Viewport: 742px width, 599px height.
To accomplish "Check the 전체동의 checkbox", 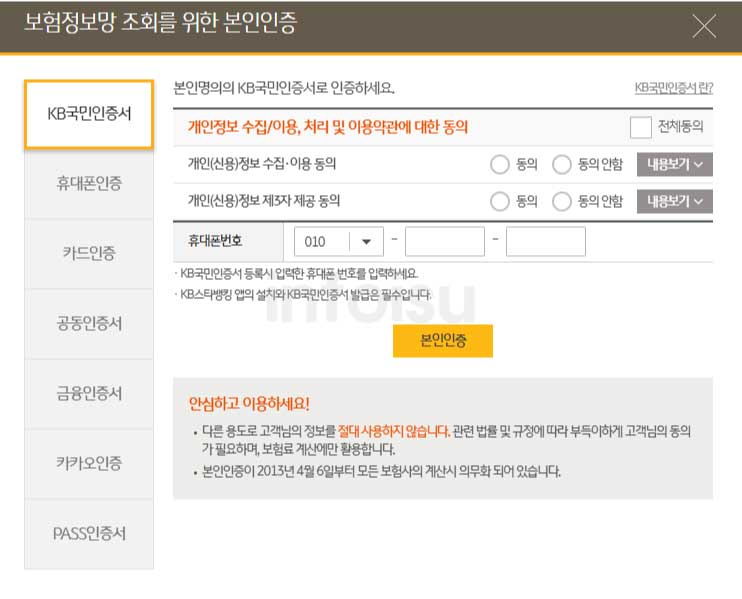I will [x=641, y=127].
